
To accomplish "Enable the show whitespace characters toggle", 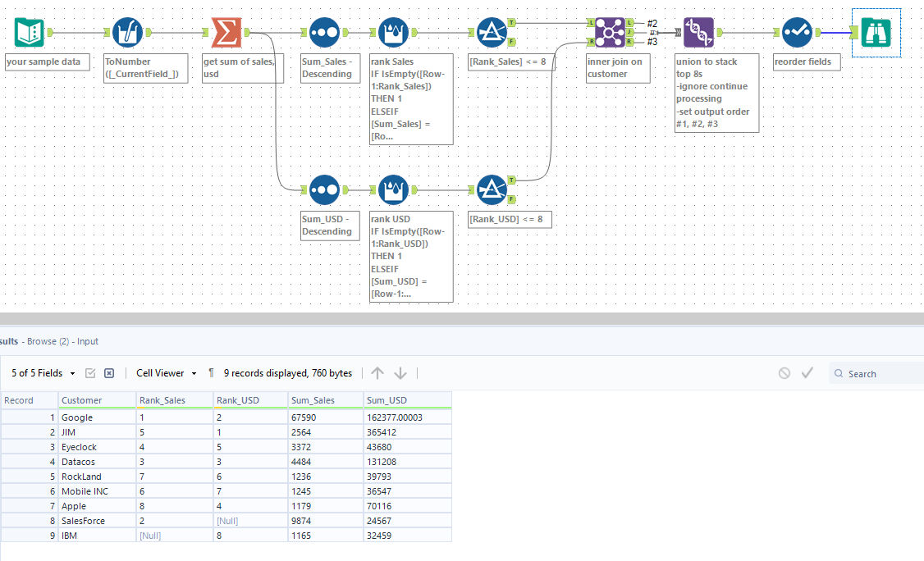I will [211, 373].
